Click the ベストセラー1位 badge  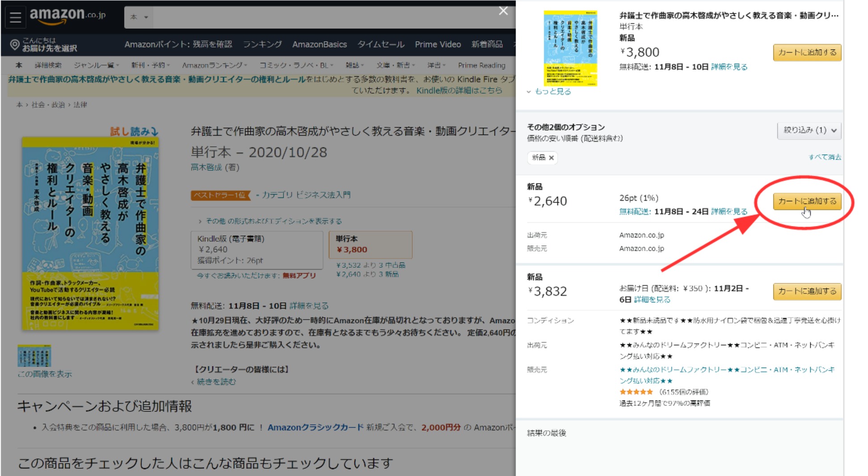coord(220,195)
